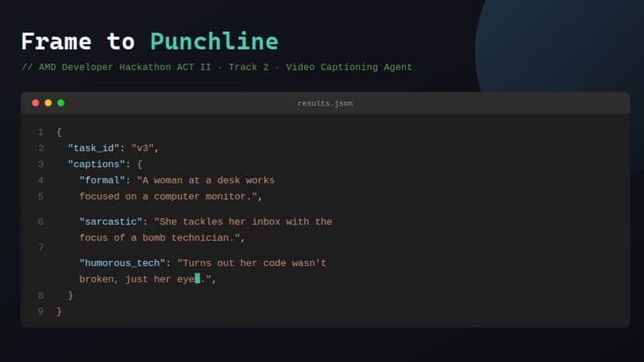Screen dimensions: 644x362
Task: Click the final closing brace on line 9
Action: [x=59, y=312]
